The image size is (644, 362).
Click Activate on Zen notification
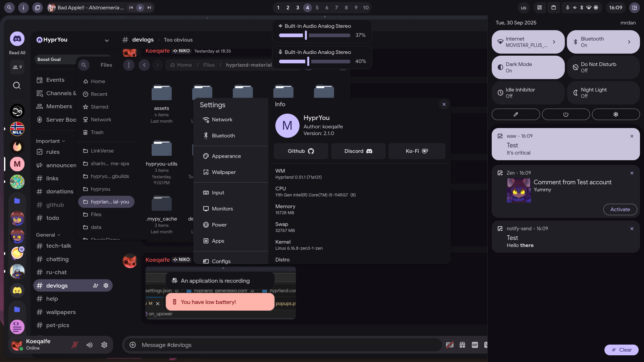coord(620,209)
